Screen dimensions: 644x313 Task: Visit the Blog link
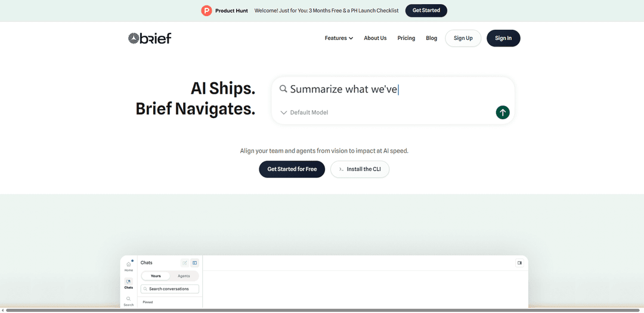(431, 38)
